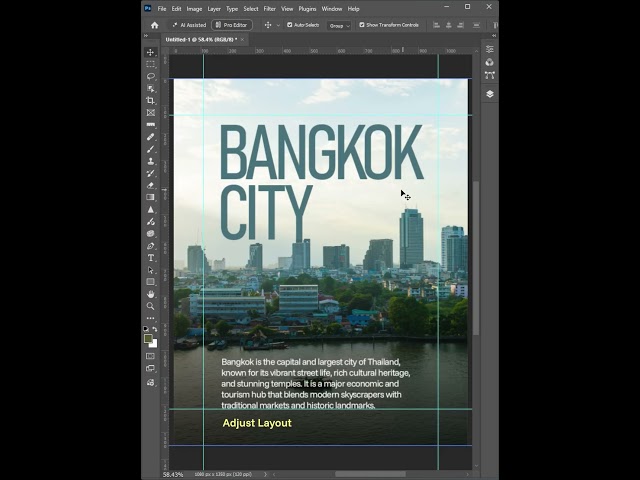Open the Select menu

click(251, 9)
